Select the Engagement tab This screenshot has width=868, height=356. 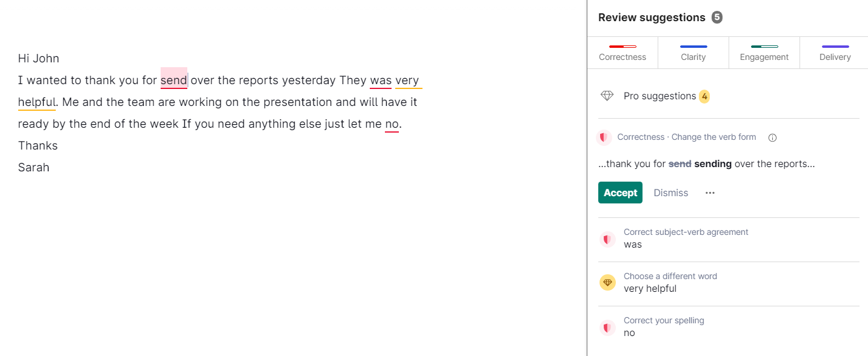(764, 53)
